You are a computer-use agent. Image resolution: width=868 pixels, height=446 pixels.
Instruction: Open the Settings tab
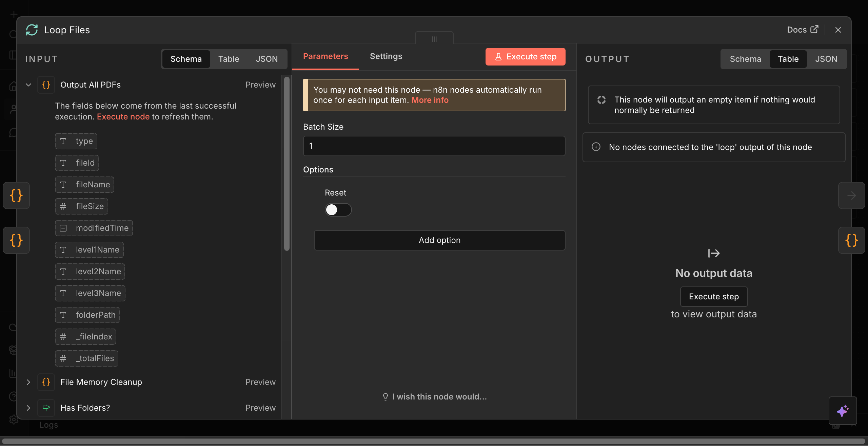pos(386,56)
